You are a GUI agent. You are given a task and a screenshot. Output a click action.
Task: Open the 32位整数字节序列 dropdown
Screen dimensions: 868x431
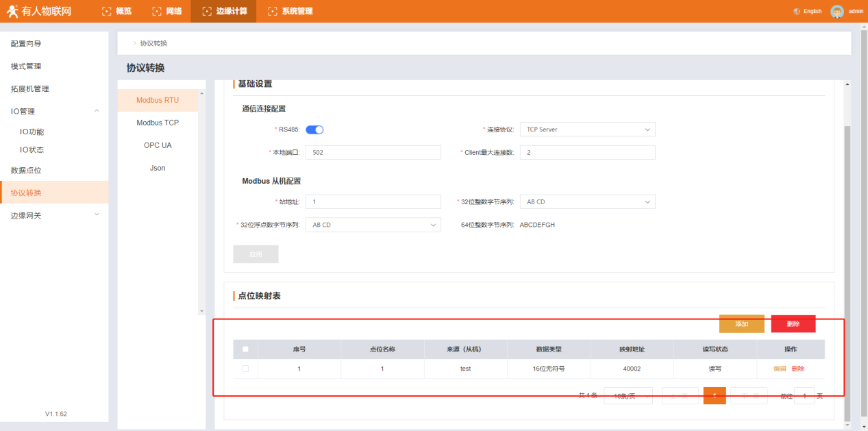(x=586, y=202)
